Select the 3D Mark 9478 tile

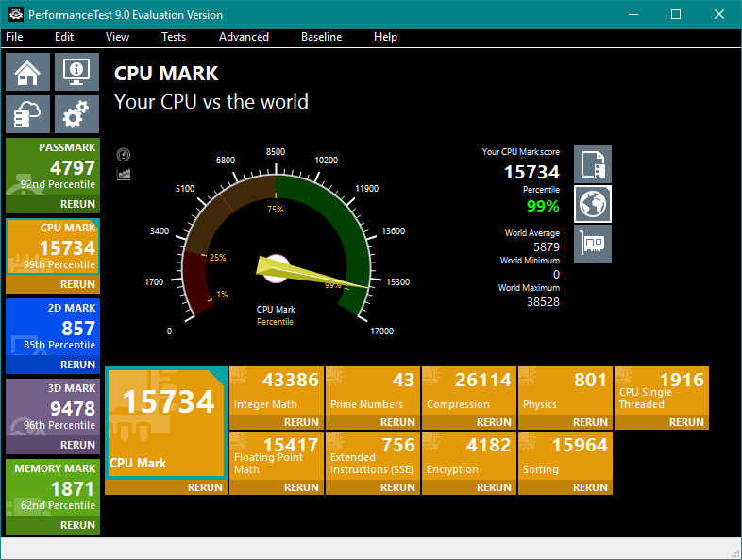coord(53,407)
